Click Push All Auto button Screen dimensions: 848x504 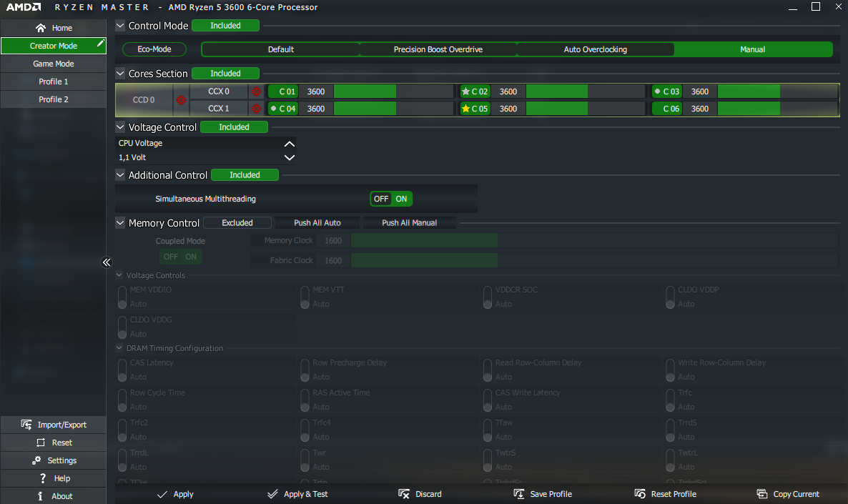pos(317,223)
